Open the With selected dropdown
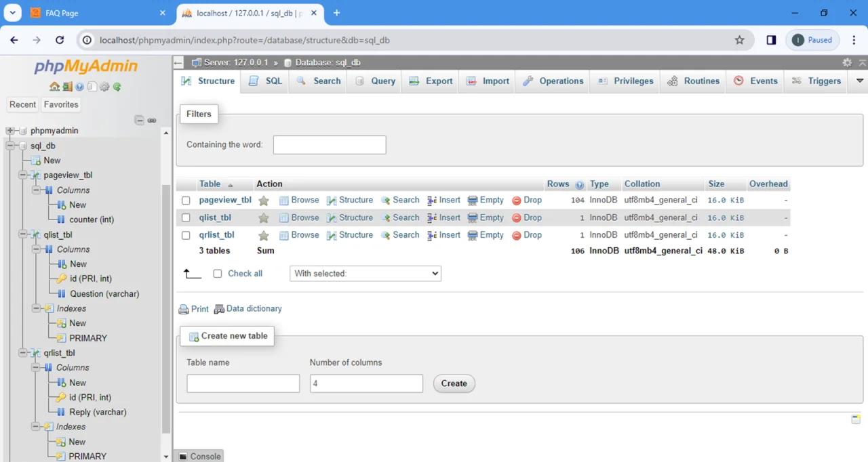Screen dimensions: 868x462 click(x=366, y=274)
